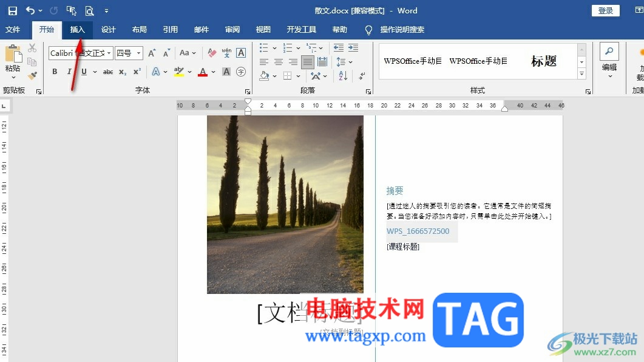Image resolution: width=644 pixels, height=362 pixels.
Task: Click the 粘贴 paste icon
Action: pos(13,54)
